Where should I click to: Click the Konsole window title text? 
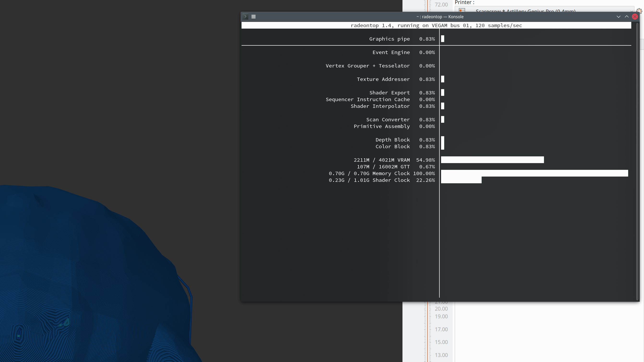[440, 17]
